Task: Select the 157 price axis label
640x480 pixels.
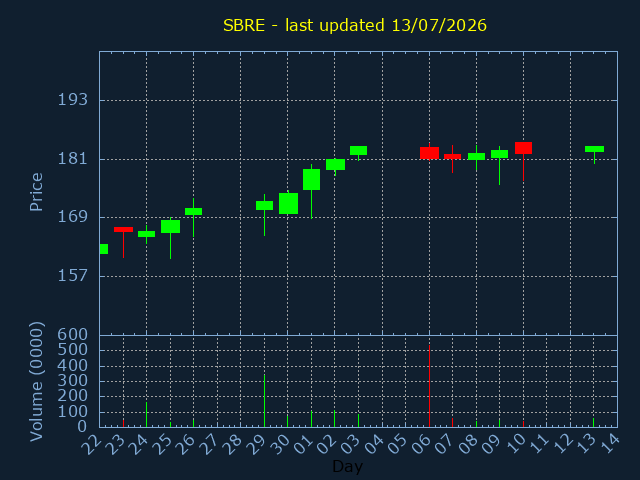Action: 73,276
